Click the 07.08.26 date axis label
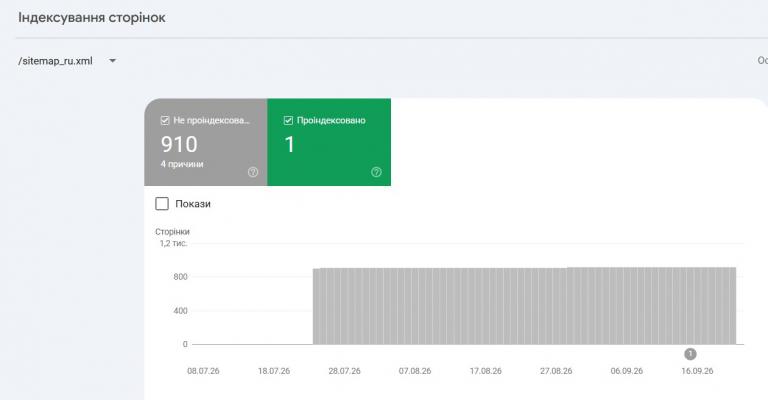768x400 pixels. [415, 371]
